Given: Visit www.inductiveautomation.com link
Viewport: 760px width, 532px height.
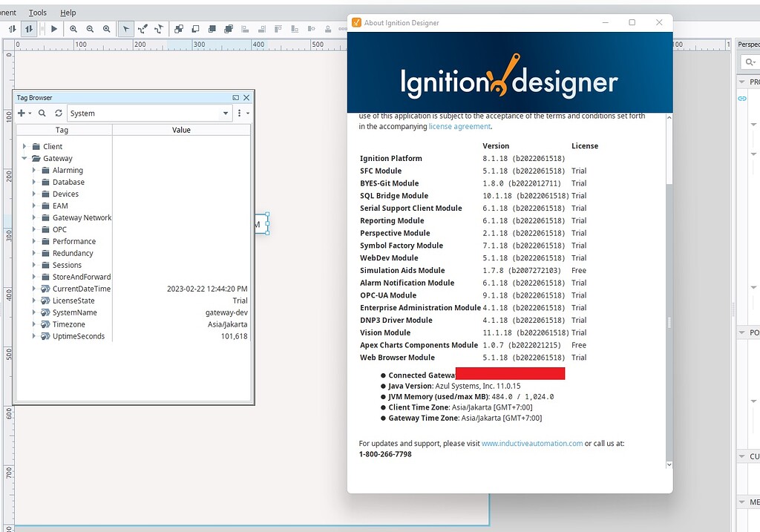Looking at the screenshot, I should point(532,444).
